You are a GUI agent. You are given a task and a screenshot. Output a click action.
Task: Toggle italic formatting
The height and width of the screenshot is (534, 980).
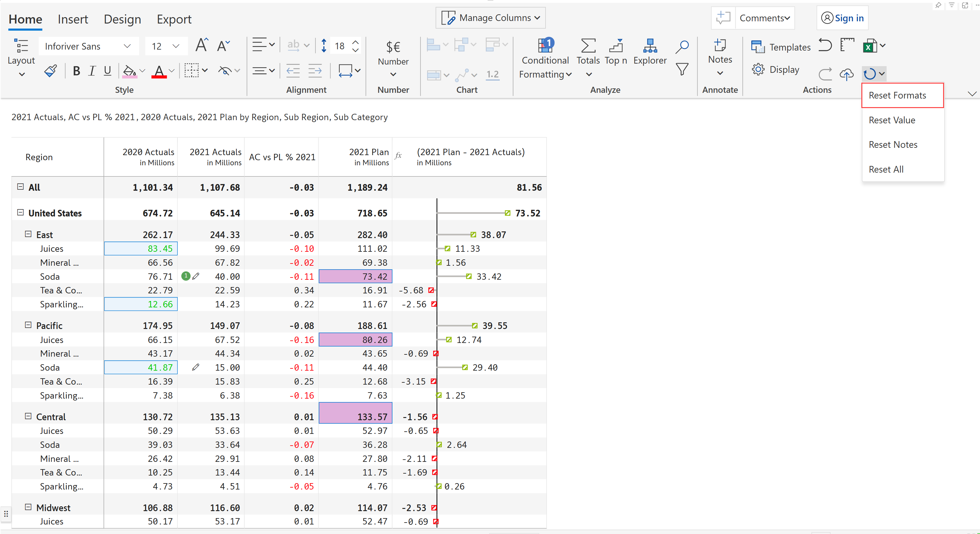pos(92,71)
